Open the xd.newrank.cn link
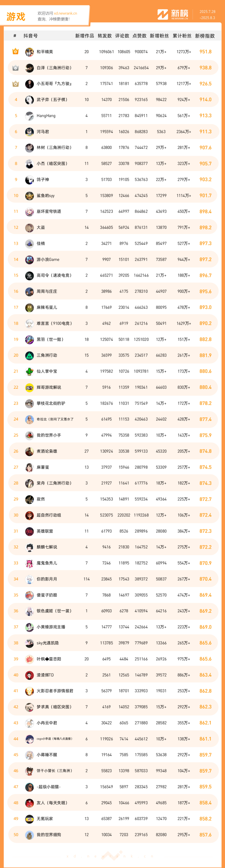Image resolution: width=225 pixels, height=868 pixels. pyautogui.click(x=65, y=14)
